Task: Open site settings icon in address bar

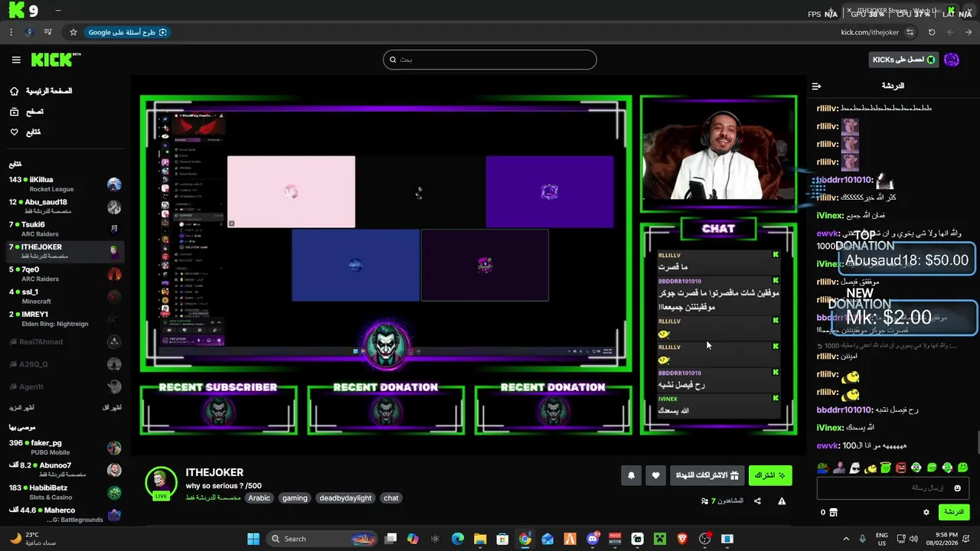Action: pos(910,32)
